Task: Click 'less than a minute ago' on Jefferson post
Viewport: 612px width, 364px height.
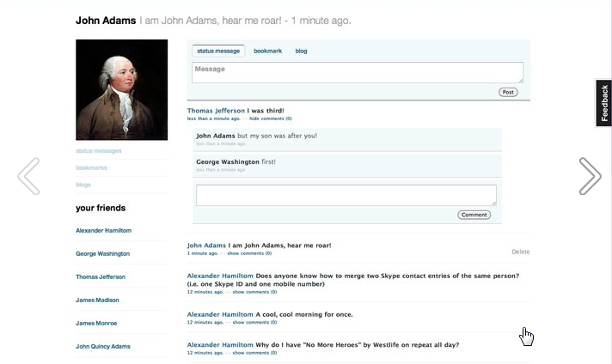Action: [213, 118]
